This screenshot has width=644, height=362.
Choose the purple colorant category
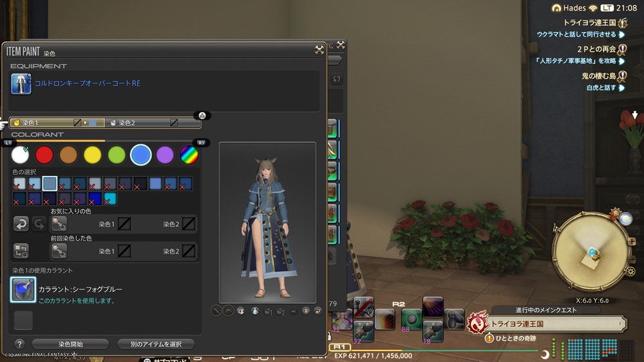pyautogui.click(x=165, y=155)
